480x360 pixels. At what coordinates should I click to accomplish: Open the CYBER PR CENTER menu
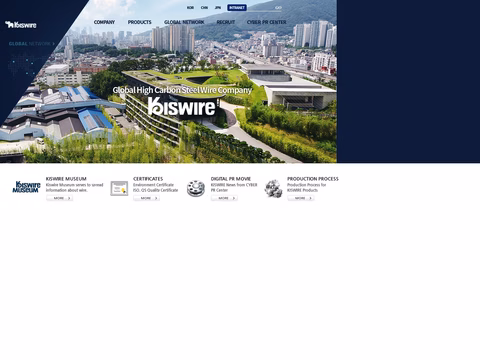click(267, 22)
